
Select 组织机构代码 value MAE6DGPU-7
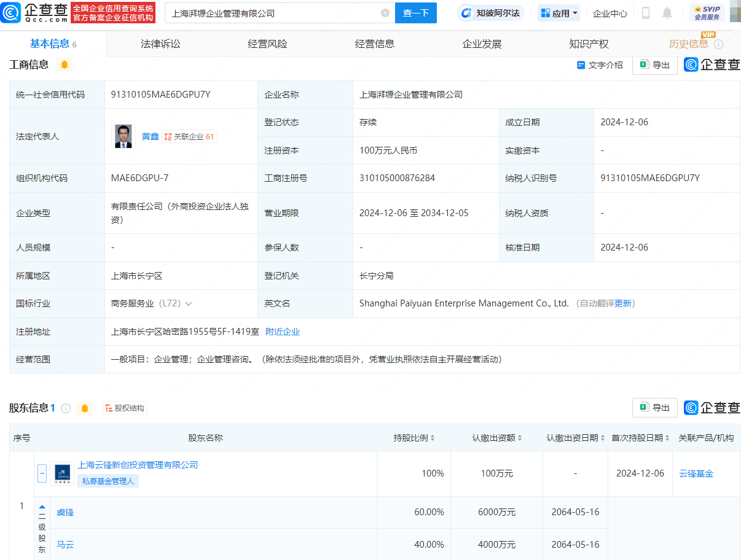coord(139,178)
